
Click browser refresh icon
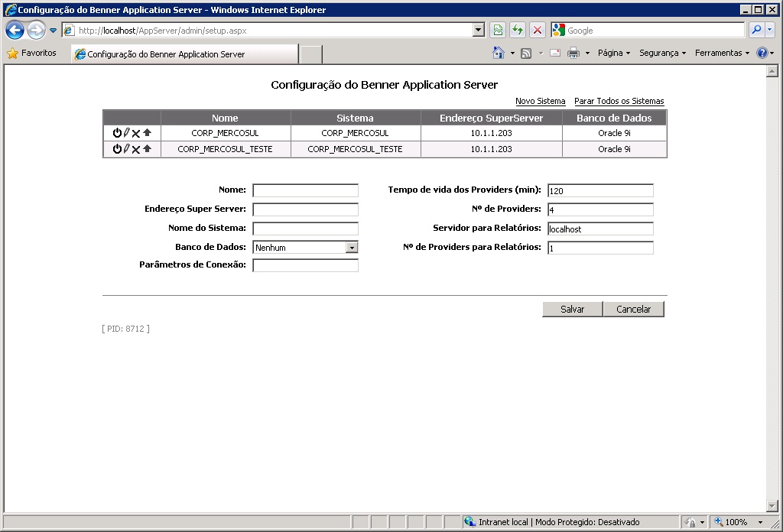518,31
